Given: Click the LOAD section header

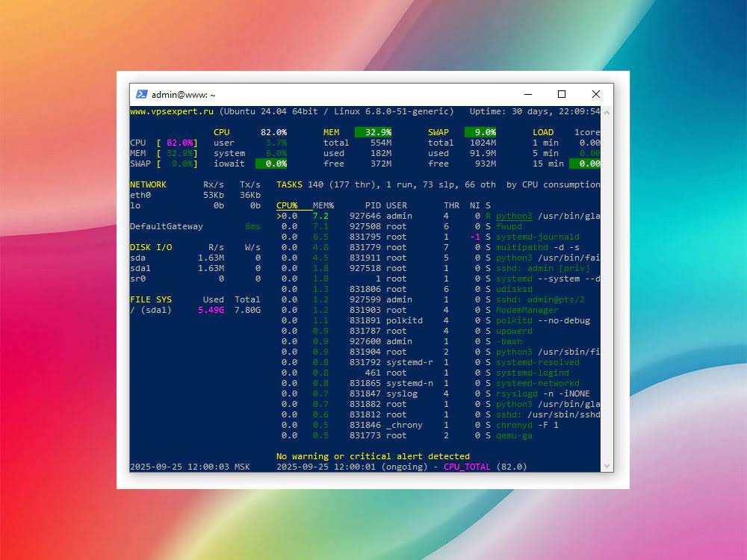Looking at the screenshot, I should 543,132.
